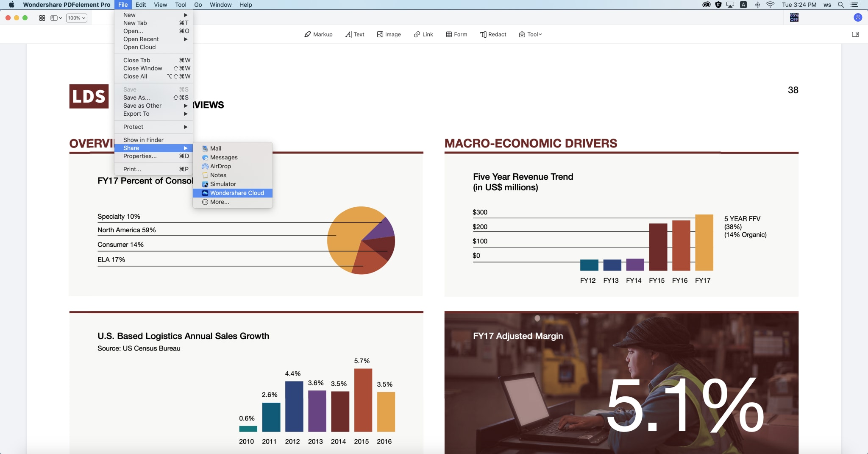Screen dimensions: 868x454
Task: Open the Tool menu in menu bar
Action: [181, 5]
